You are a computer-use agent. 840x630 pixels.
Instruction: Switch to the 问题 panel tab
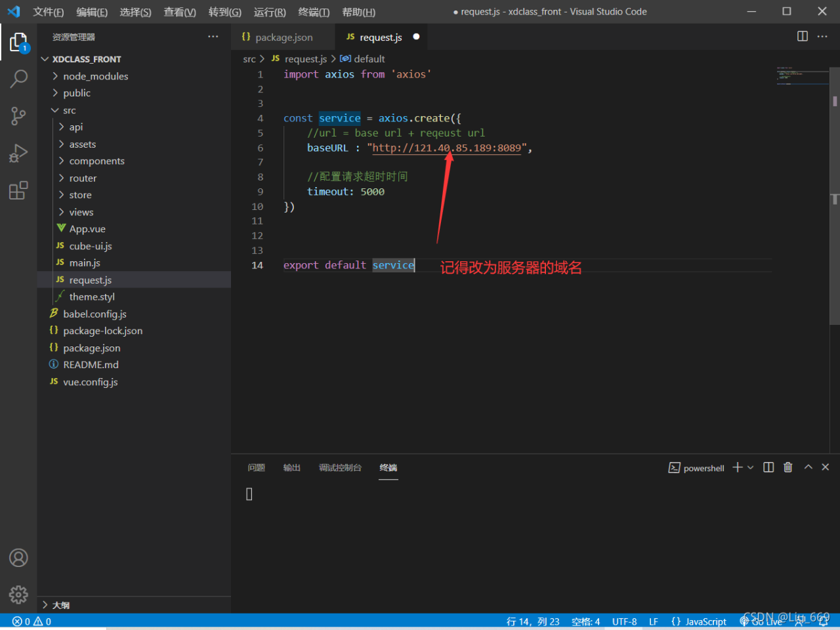(257, 468)
